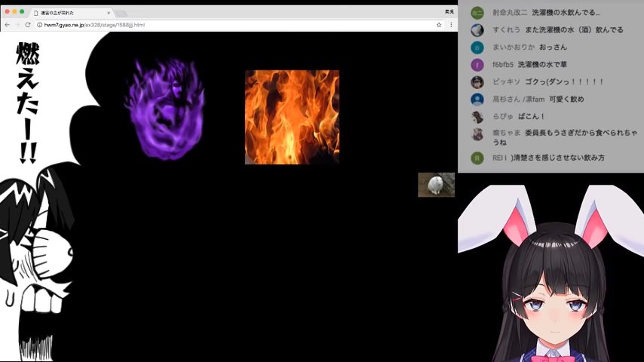
Task: Click the yellow minimize window button
Action: click(x=14, y=11)
